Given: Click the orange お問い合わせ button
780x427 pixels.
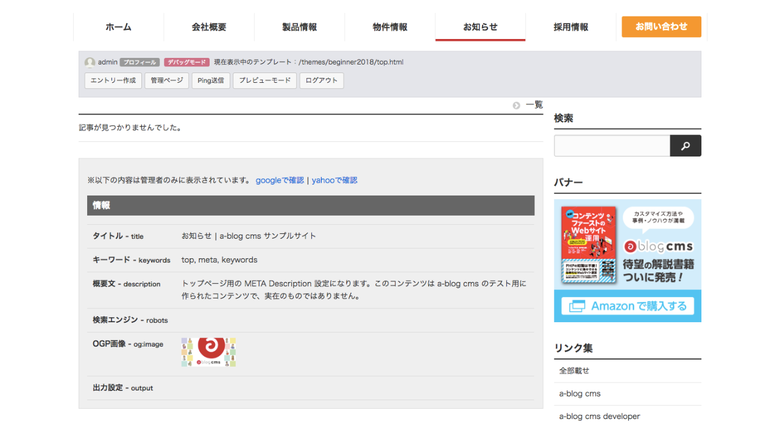Looking at the screenshot, I should pyautogui.click(x=661, y=27).
